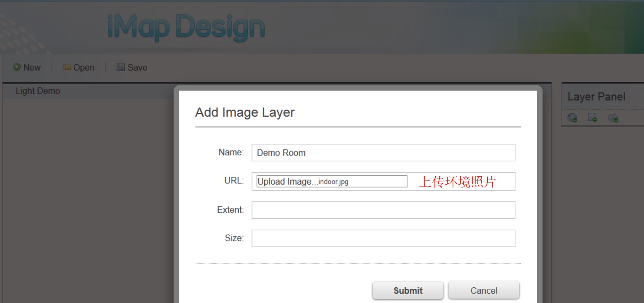Click the iMap Design logo
The height and width of the screenshot is (303, 644).
[x=186, y=27]
